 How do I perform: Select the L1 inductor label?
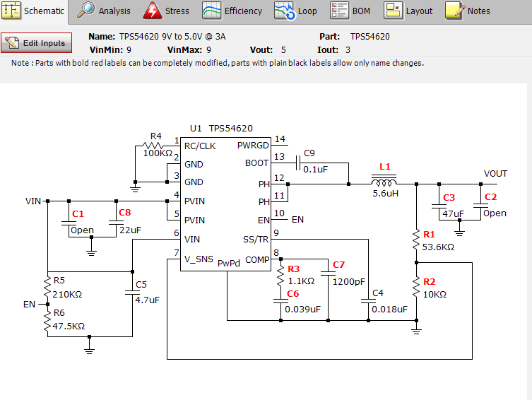point(385,167)
